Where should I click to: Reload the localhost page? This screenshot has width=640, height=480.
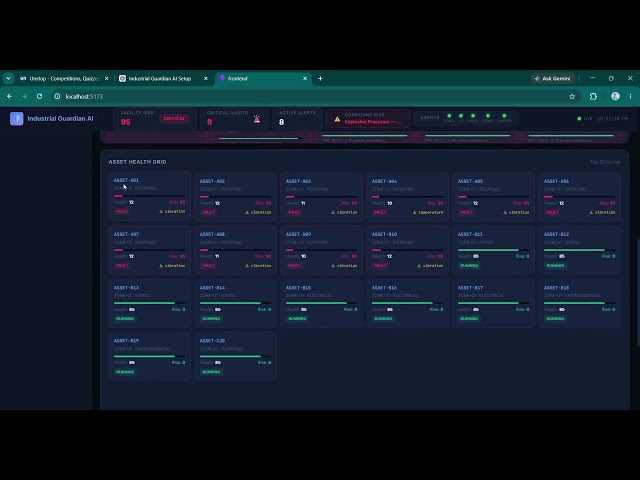click(39, 96)
